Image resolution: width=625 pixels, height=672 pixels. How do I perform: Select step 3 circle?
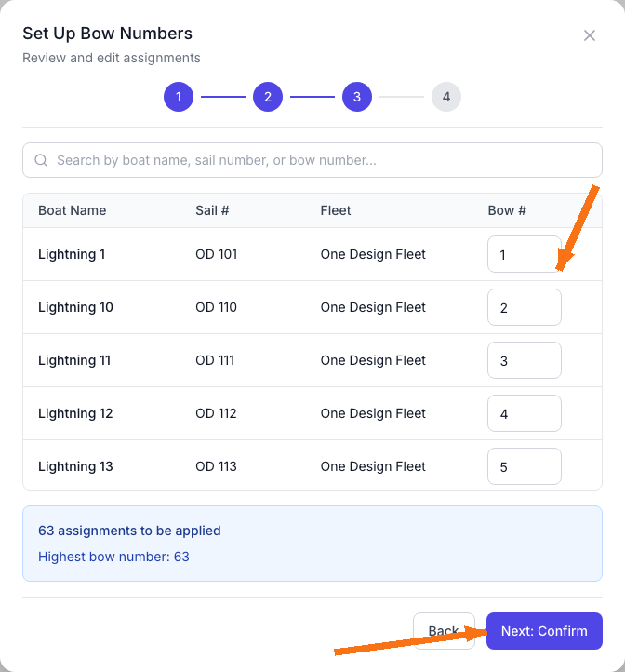(x=357, y=97)
